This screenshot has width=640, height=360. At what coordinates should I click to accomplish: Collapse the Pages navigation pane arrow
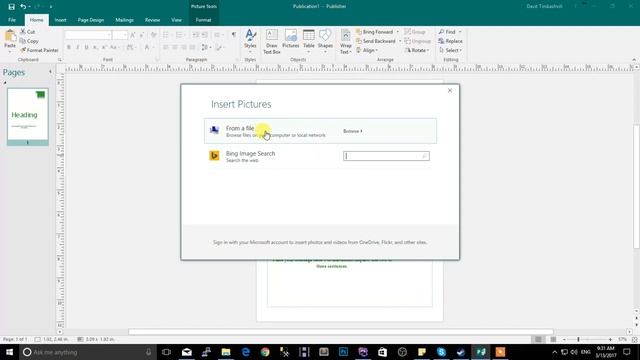(51, 72)
